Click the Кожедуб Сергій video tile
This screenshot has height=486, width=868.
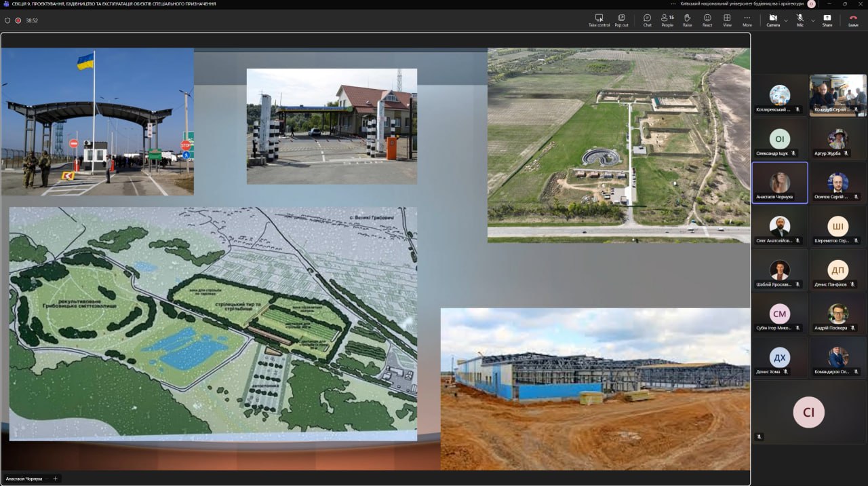[x=837, y=95]
